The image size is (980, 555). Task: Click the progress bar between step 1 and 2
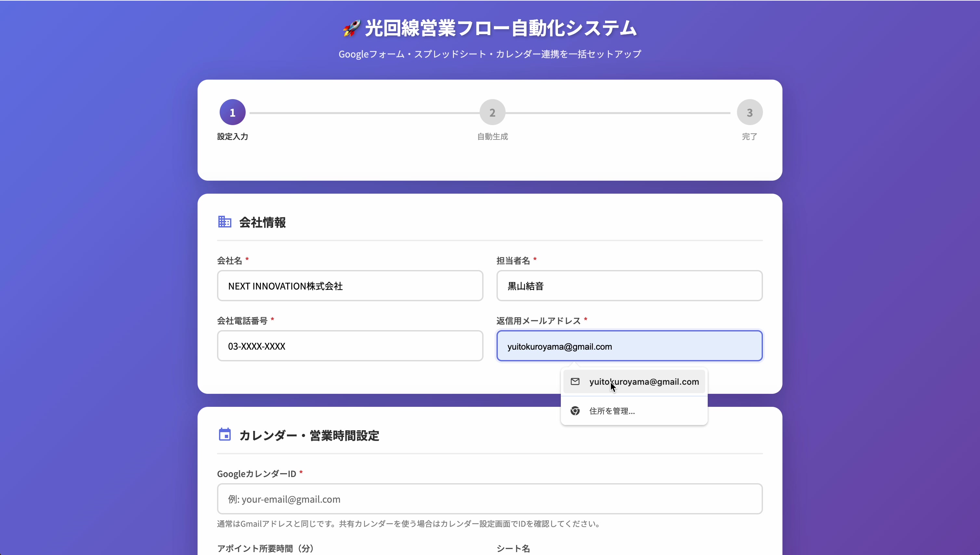pyautogui.click(x=362, y=112)
